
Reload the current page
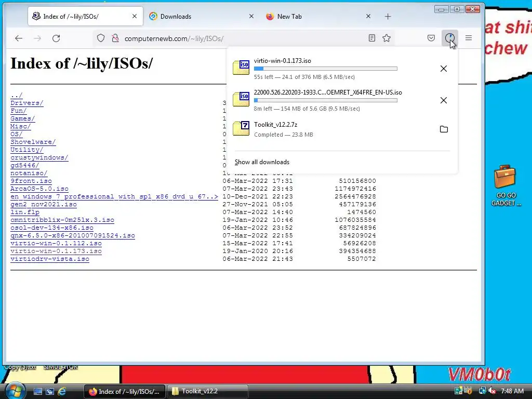[x=56, y=38]
